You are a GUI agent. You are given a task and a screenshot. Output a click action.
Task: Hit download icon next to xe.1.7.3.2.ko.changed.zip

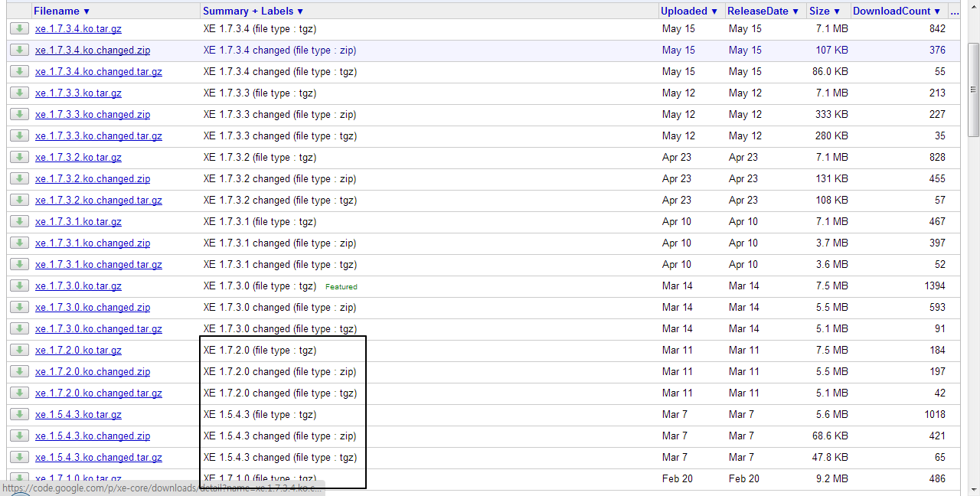[x=19, y=178]
